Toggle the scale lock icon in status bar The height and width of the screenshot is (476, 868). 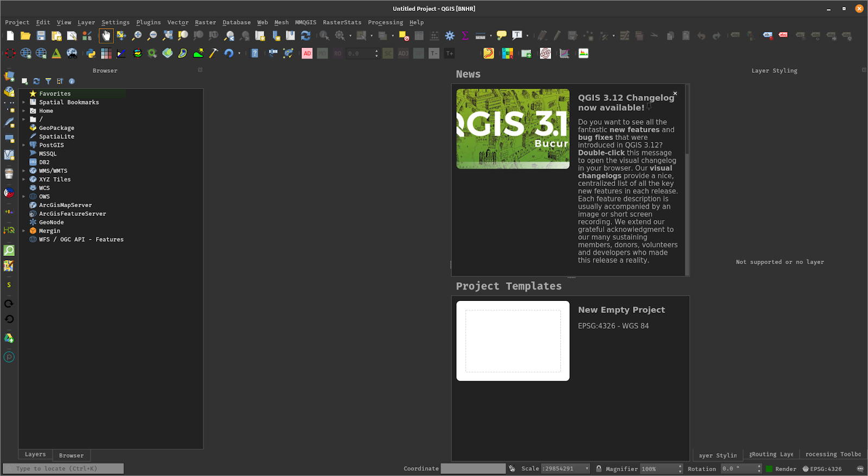(x=598, y=469)
